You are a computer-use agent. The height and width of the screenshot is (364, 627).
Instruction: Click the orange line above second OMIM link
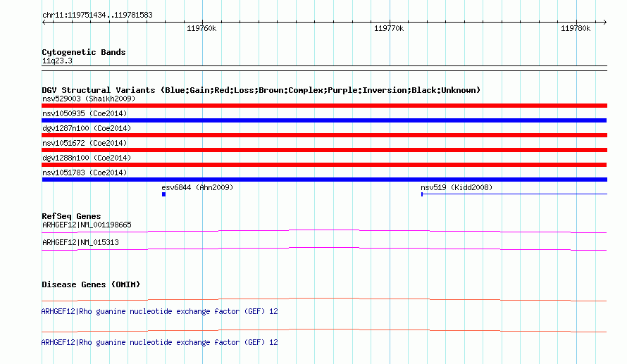[x=324, y=330]
